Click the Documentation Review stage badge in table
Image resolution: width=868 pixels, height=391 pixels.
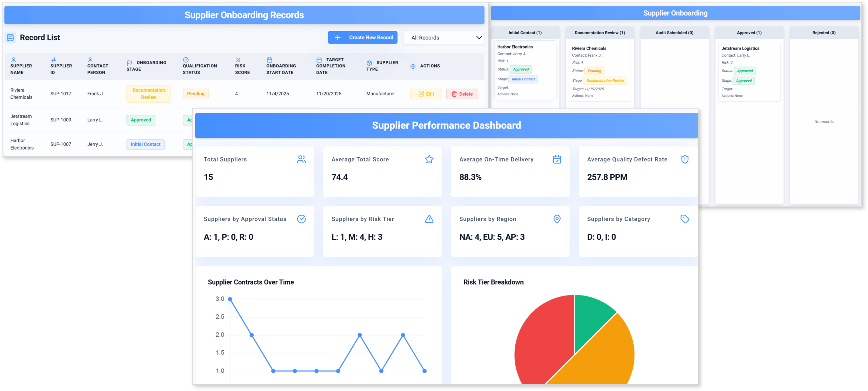[x=149, y=94]
